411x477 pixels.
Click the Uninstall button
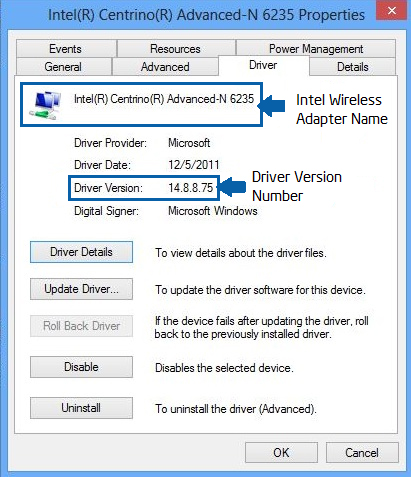click(x=81, y=408)
